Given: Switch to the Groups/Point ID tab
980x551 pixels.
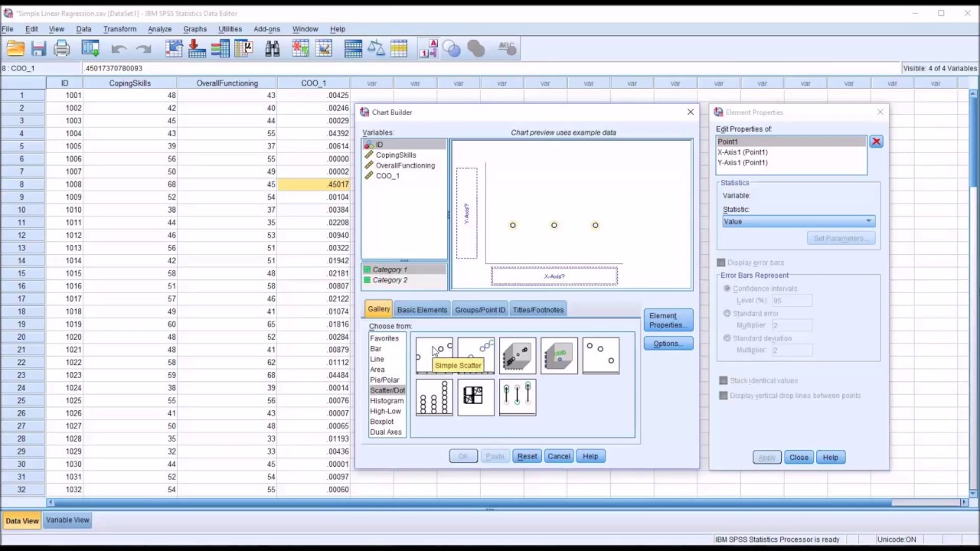Looking at the screenshot, I should pyautogui.click(x=480, y=310).
